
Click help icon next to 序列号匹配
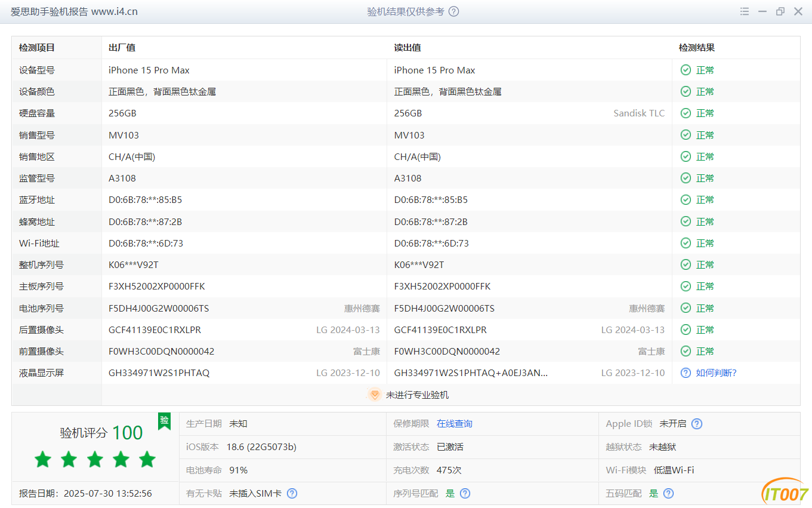pos(465,494)
